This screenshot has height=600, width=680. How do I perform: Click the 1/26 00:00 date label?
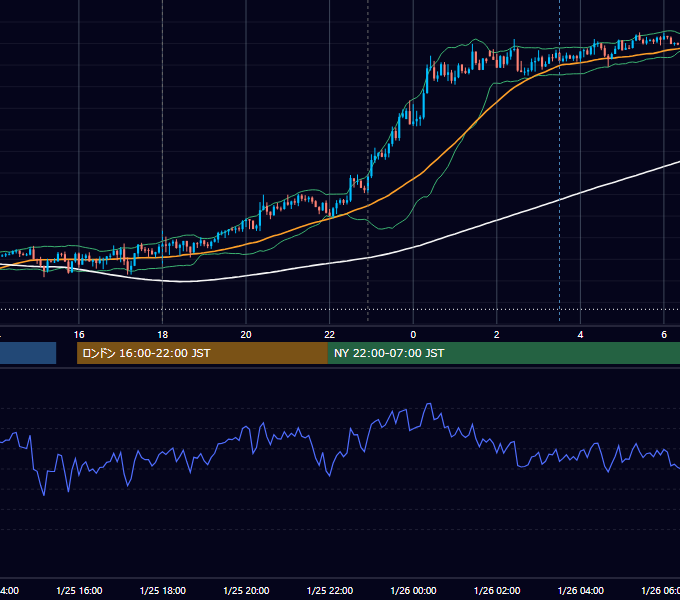click(413, 590)
